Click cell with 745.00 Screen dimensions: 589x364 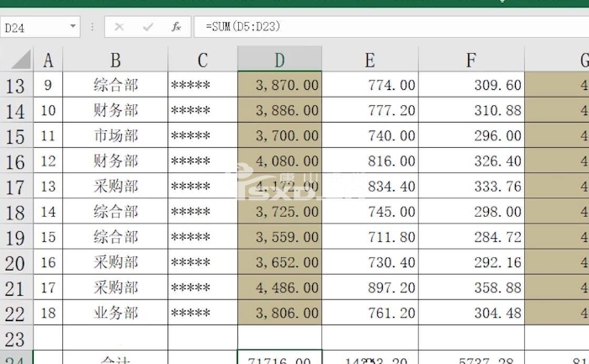(x=370, y=212)
